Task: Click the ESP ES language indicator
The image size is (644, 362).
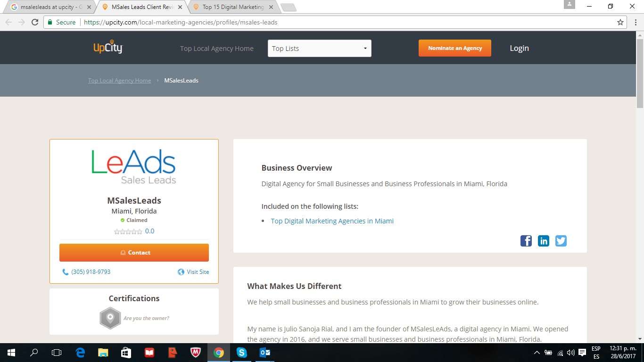Action: (x=596, y=353)
